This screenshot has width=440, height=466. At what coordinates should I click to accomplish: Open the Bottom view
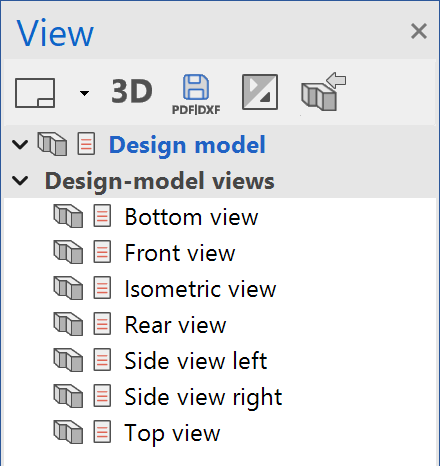click(191, 217)
